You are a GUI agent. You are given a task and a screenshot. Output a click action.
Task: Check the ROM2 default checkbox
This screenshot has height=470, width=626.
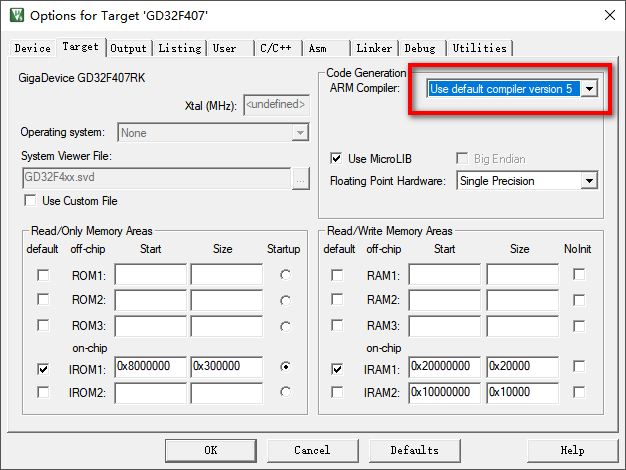coord(43,299)
